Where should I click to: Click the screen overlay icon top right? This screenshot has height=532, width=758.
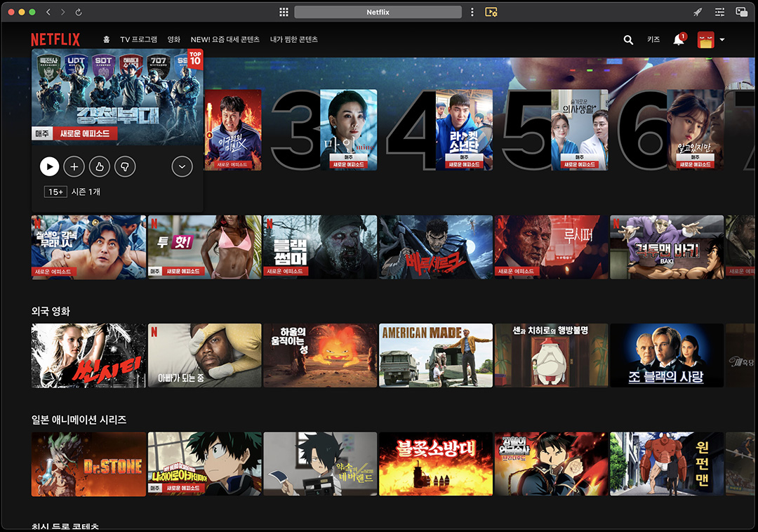coord(742,12)
